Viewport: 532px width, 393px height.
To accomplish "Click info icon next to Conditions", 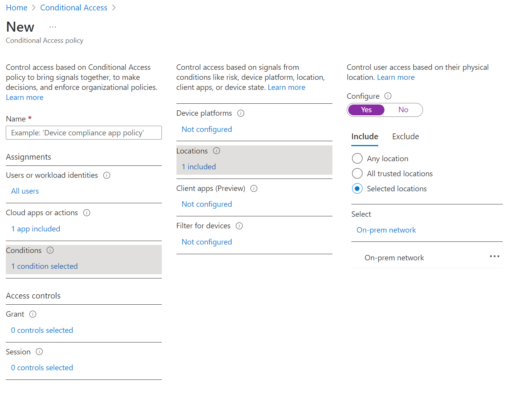I will point(50,250).
